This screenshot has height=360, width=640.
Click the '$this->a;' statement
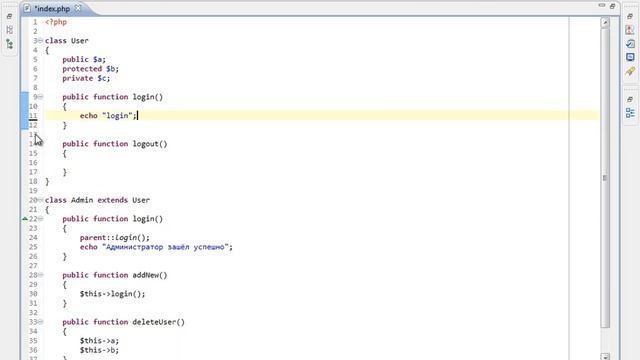[x=99, y=341]
